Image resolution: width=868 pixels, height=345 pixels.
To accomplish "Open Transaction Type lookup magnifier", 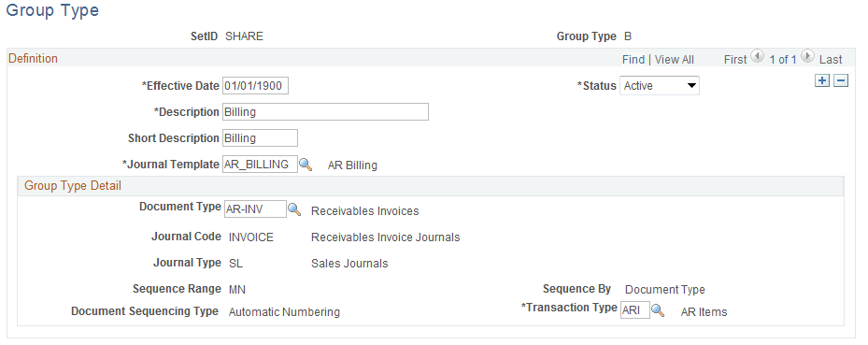I will (x=658, y=310).
